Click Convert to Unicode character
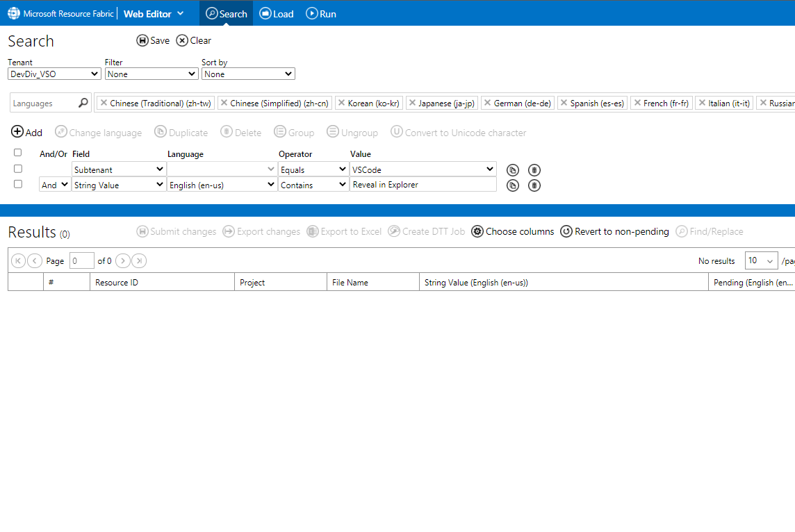 click(x=459, y=132)
